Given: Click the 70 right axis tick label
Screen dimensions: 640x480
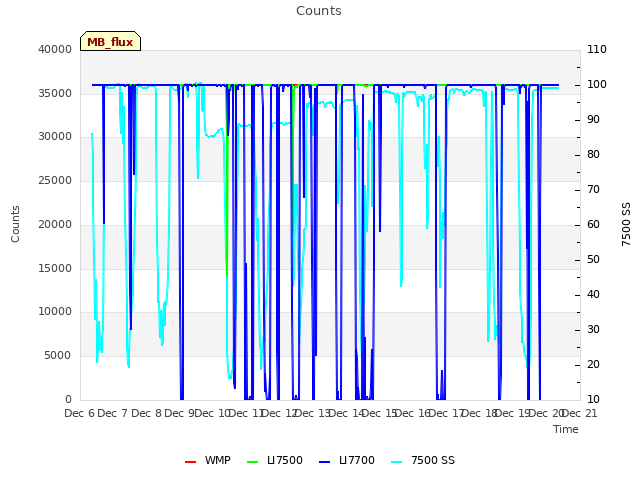Looking at the screenshot, I should (x=593, y=190).
